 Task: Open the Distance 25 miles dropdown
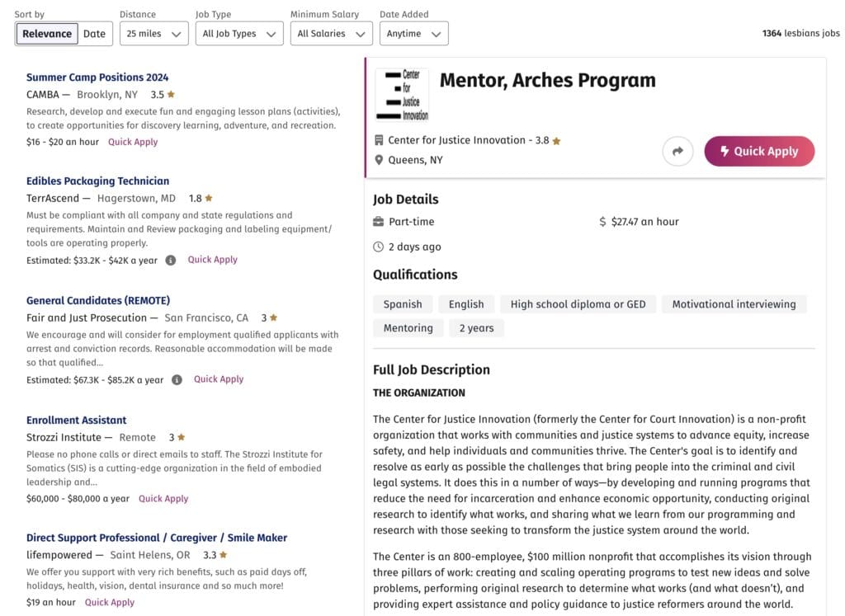pos(153,34)
